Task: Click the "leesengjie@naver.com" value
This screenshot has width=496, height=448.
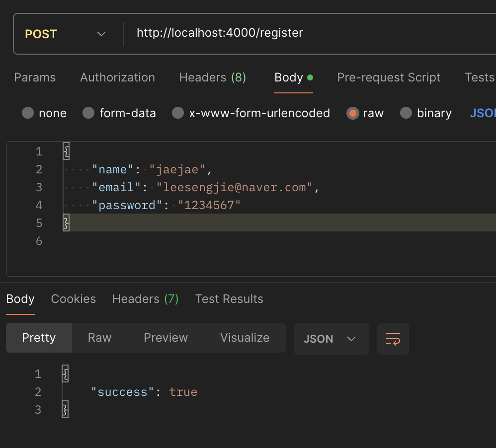Action: click(x=235, y=187)
